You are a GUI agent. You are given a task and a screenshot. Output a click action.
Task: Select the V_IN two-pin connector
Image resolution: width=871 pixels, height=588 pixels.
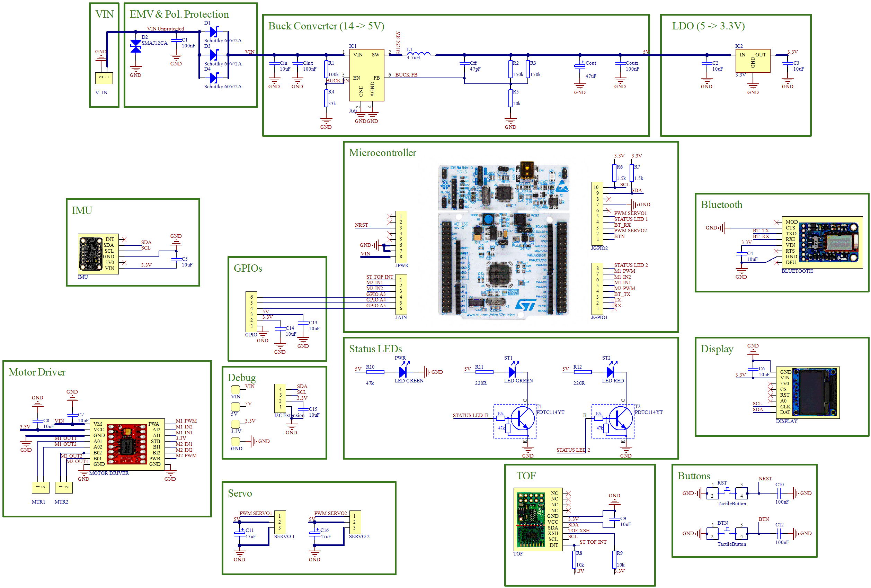tap(104, 78)
